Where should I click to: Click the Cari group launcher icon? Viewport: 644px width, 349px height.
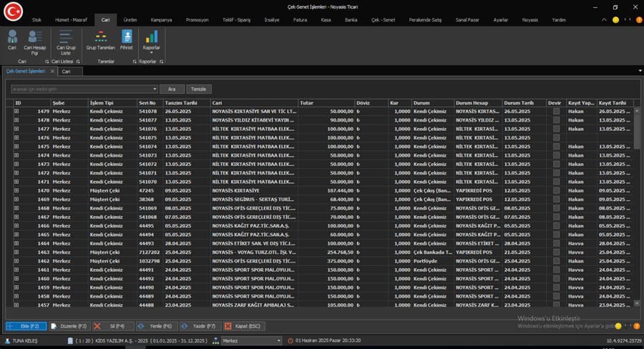pyautogui.click(x=47, y=62)
